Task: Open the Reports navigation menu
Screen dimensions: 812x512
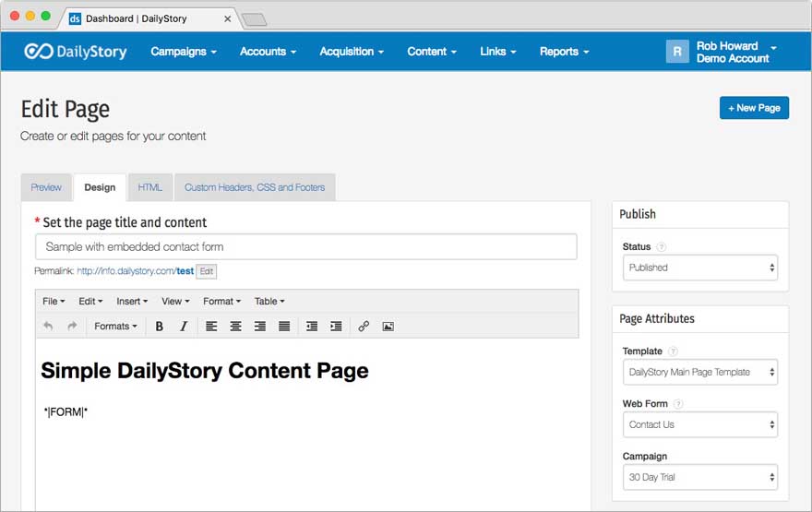Action: 565,52
